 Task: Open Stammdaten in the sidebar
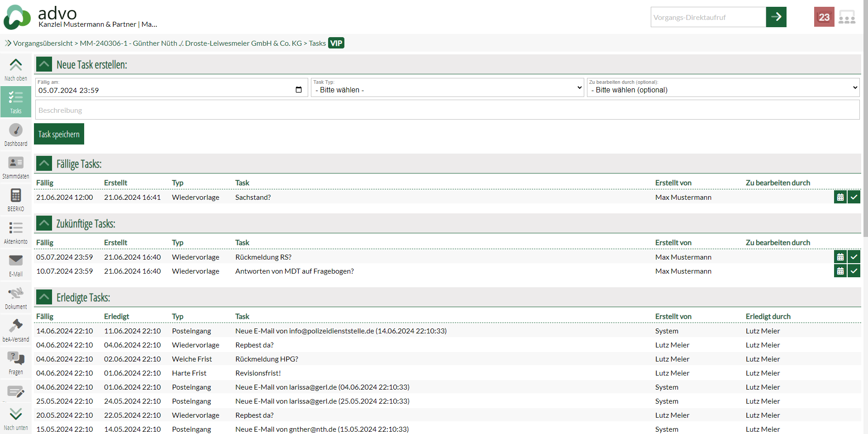tap(16, 167)
